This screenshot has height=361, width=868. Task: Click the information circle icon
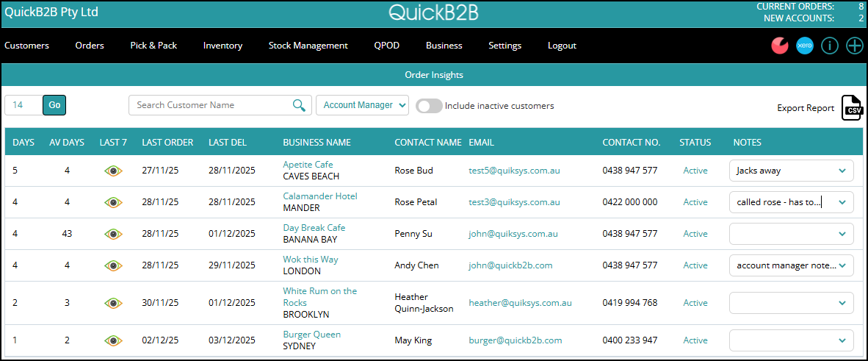pyautogui.click(x=830, y=46)
